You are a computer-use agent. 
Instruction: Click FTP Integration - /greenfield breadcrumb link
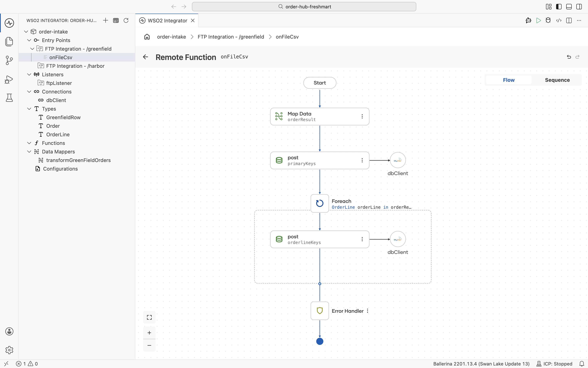[x=231, y=37]
